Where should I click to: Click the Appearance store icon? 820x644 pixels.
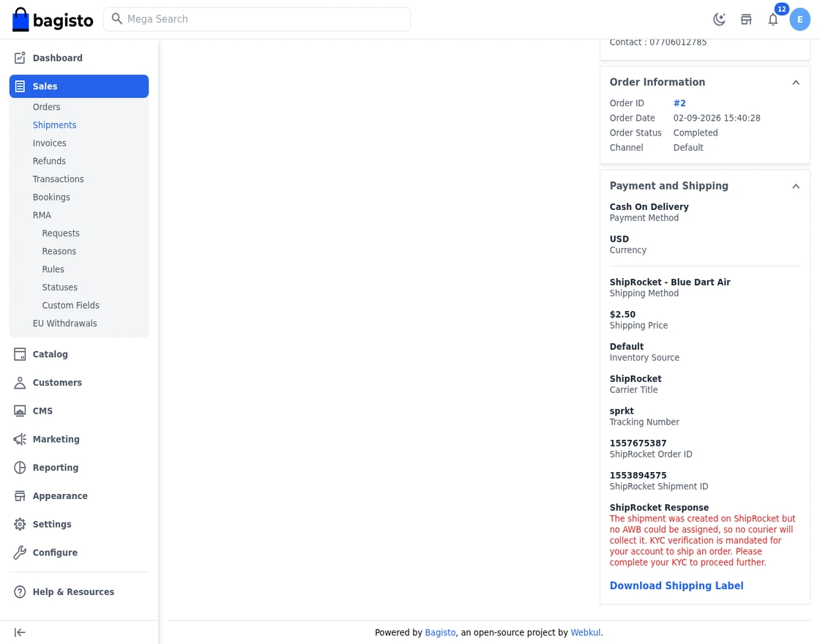[20, 496]
